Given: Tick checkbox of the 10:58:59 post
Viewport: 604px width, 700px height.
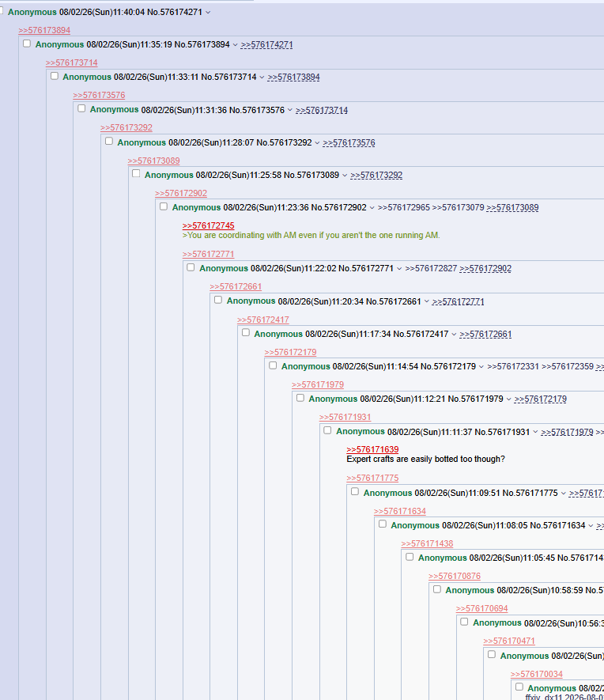Looking at the screenshot, I should pos(437,589).
